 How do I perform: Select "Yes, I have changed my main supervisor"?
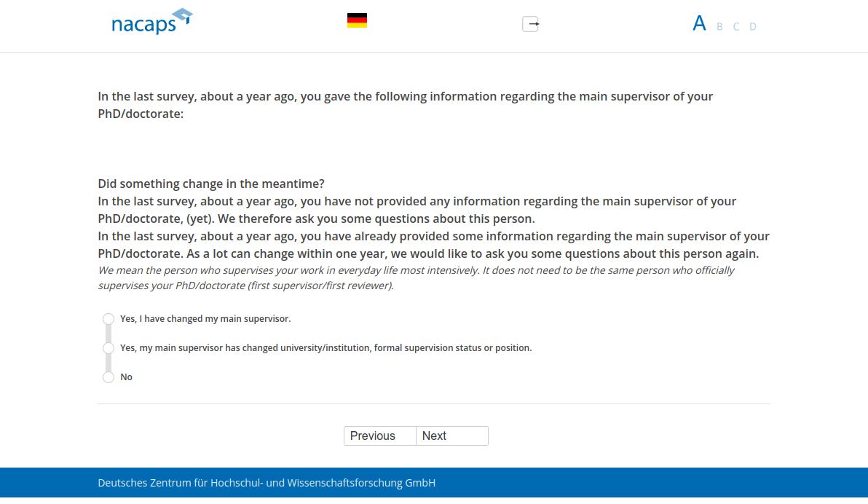click(108, 318)
